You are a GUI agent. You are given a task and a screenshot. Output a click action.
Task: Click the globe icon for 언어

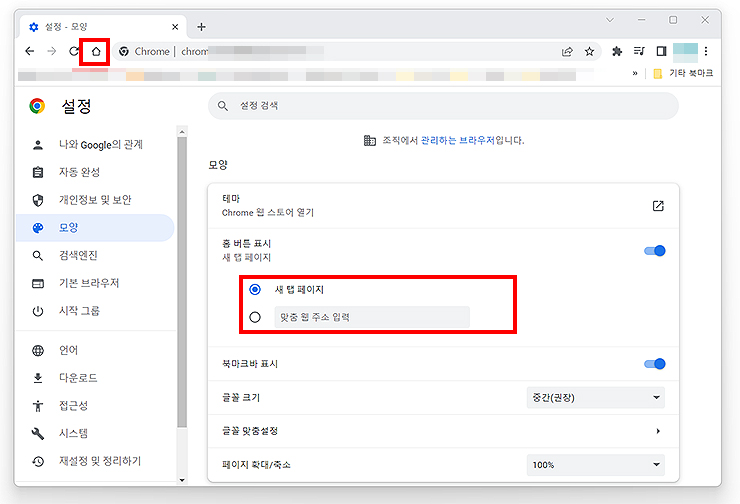pyautogui.click(x=38, y=351)
